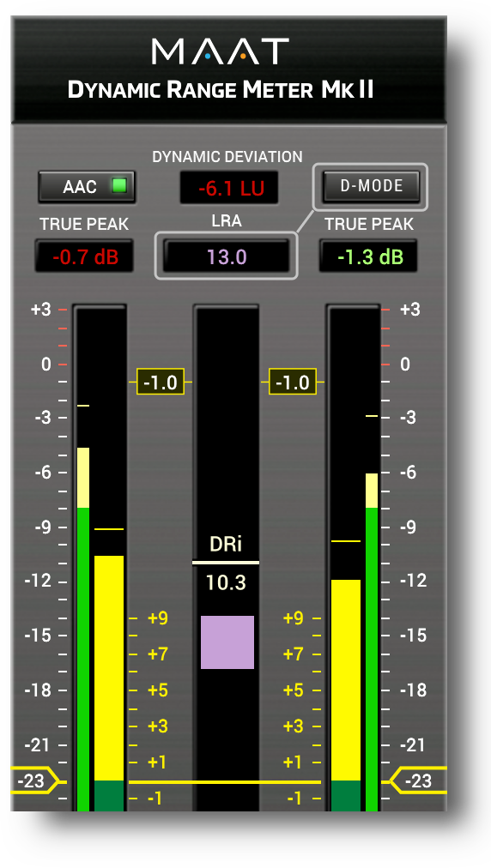Click the Dynamic Range Meter Mk II title
The height and width of the screenshot is (868, 491).
[x=221, y=90]
